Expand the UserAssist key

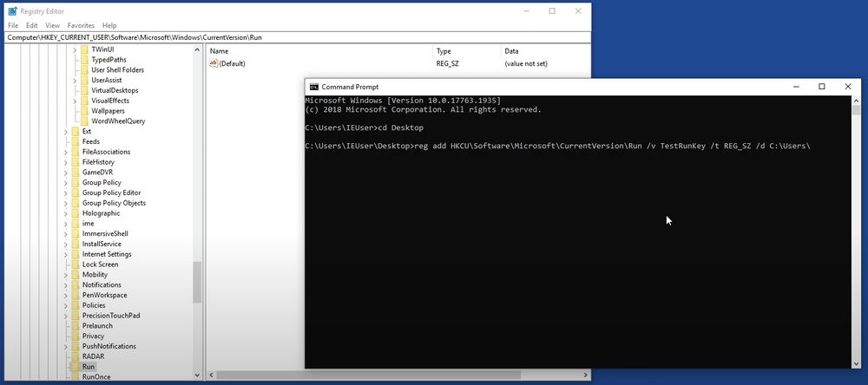pyautogui.click(x=75, y=81)
